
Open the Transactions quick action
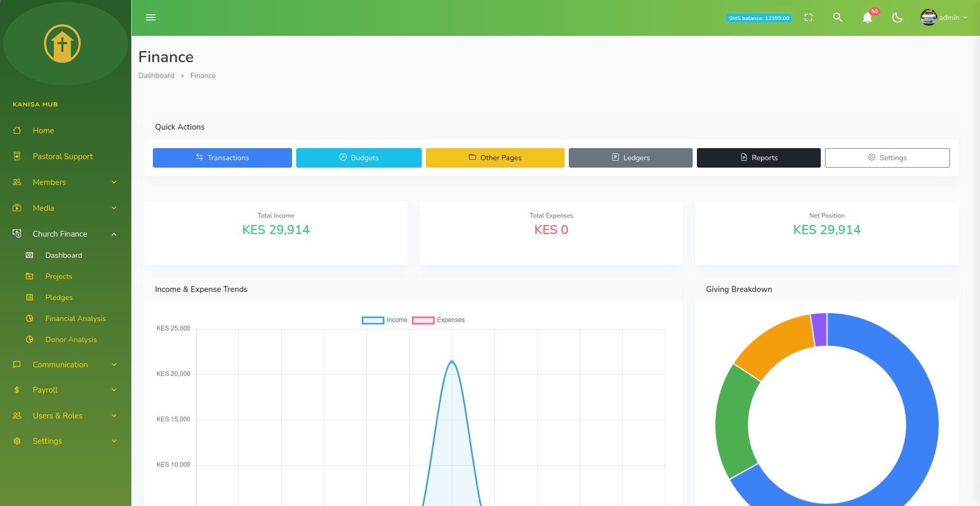[x=222, y=158]
